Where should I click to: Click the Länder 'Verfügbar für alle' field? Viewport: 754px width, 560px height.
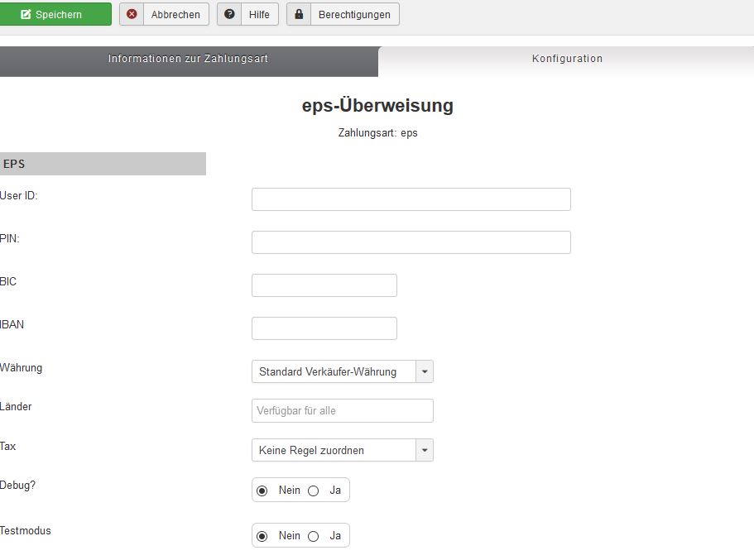tap(343, 410)
